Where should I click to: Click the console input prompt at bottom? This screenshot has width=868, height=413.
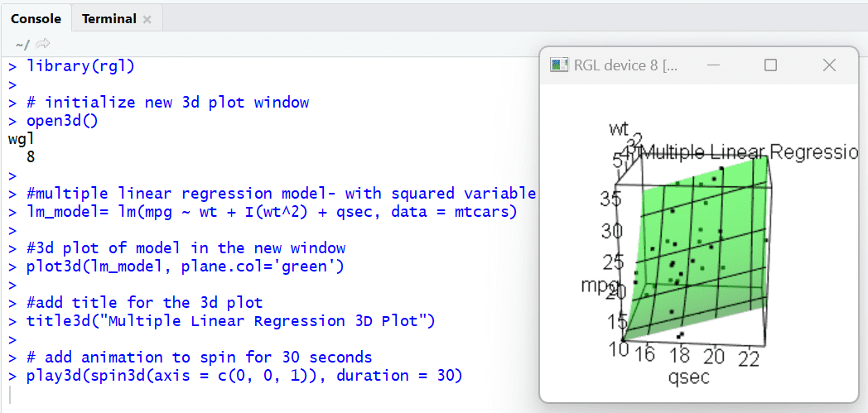[11, 395]
